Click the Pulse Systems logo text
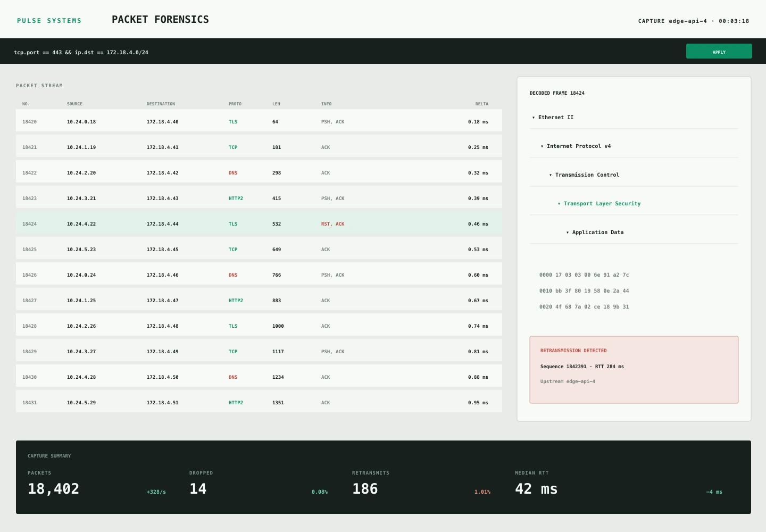This screenshot has height=532, width=766. (x=49, y=21)
